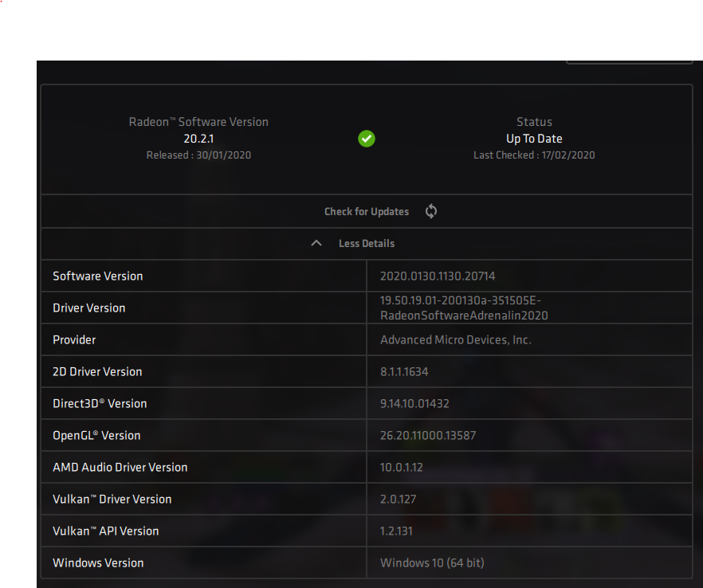Screen dimensions: 703x588
Task: Click the OpenGL Version label
Action: pyautogui.click(x=96, y=435)
